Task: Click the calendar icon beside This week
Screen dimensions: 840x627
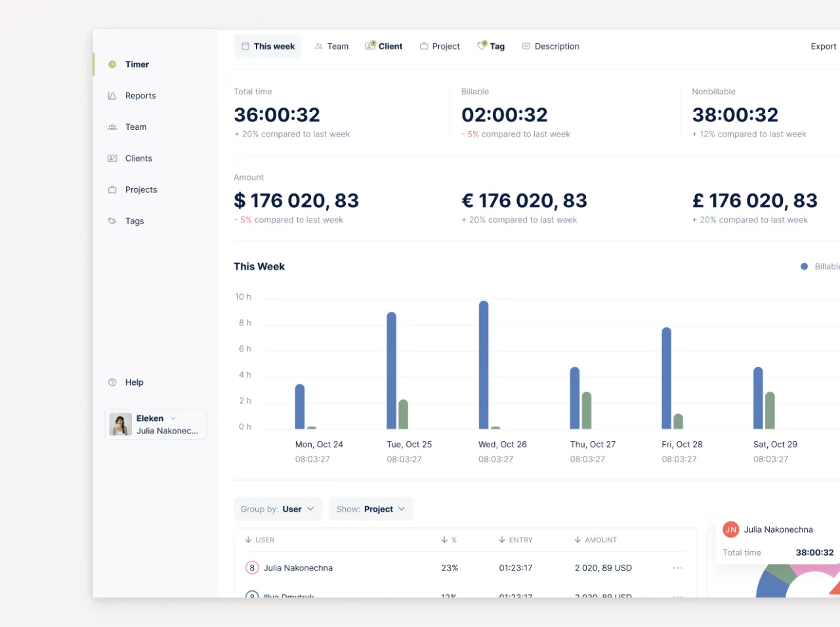Action: point(245,46)
